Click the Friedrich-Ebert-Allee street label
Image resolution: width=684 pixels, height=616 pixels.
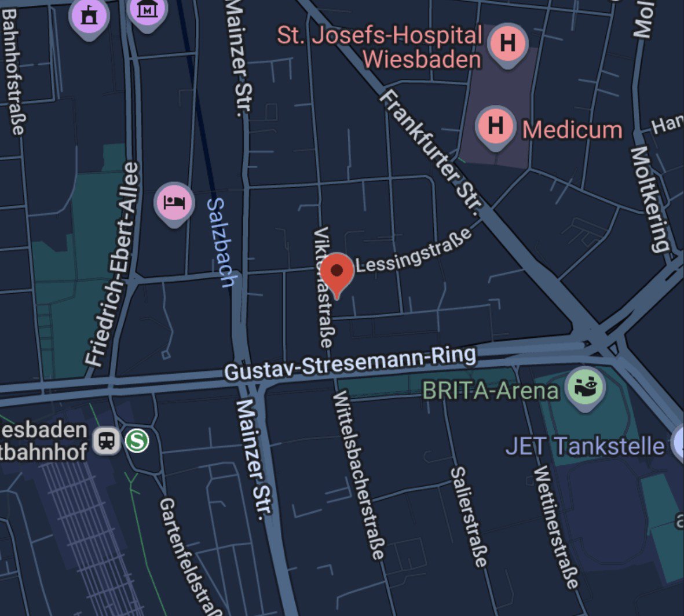pyautogui.click(x=112, y=264)
